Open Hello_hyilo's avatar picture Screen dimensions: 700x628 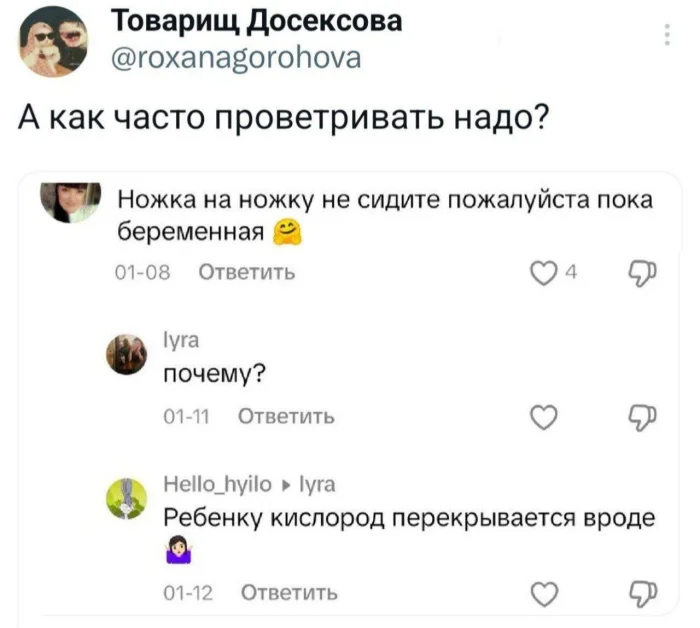(127, 496)
